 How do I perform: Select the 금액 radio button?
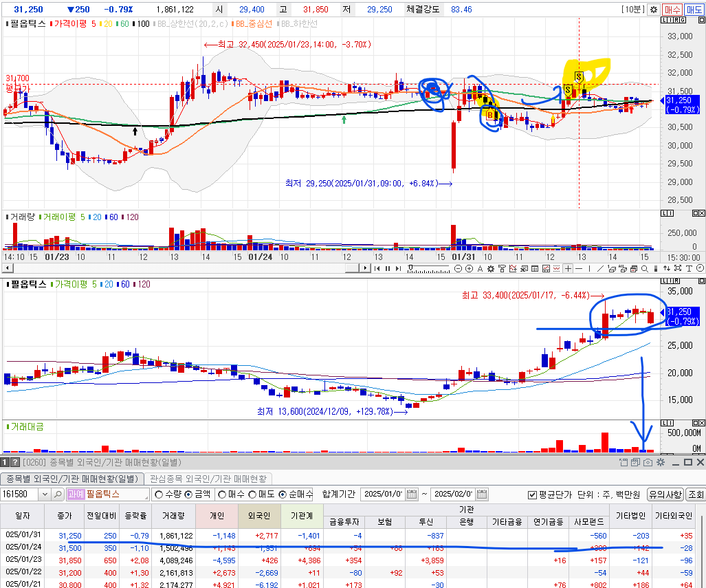pos(189,494)
